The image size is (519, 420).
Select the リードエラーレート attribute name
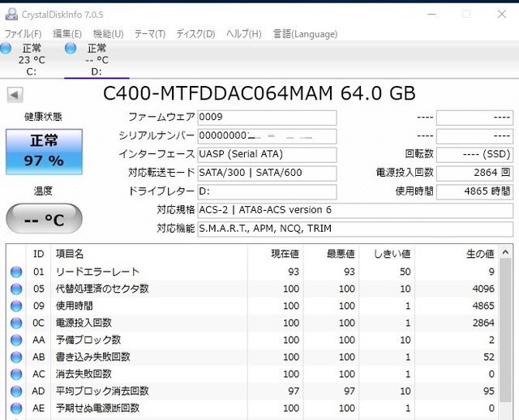click(97, 272)
